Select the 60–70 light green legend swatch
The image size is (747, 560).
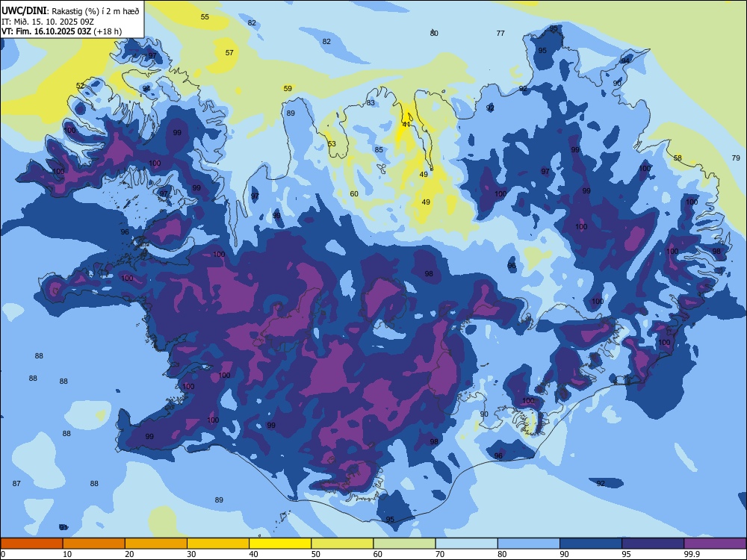(404, 544)
